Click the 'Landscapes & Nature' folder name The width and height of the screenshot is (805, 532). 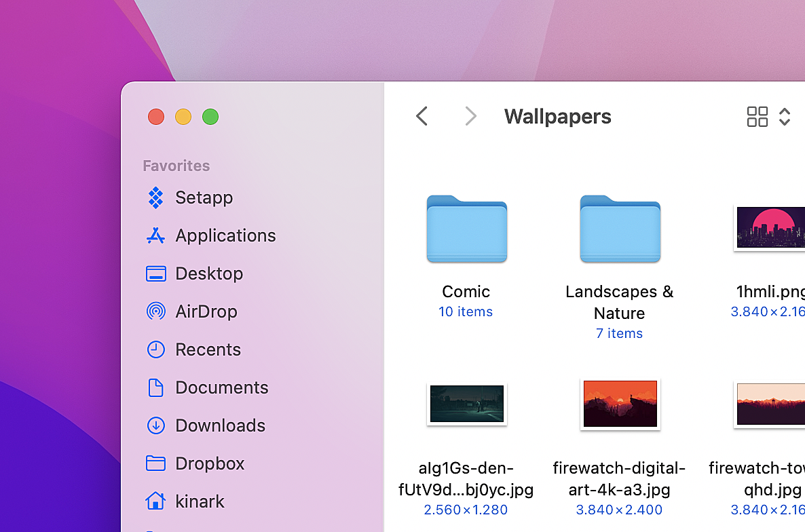click(x=620, y=302)
